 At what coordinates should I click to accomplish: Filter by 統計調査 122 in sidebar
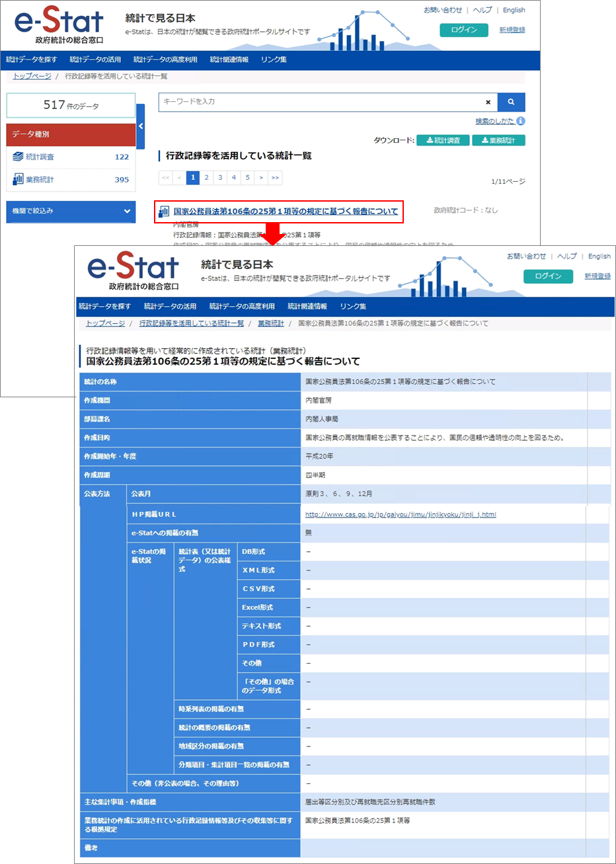coord(71,157)
